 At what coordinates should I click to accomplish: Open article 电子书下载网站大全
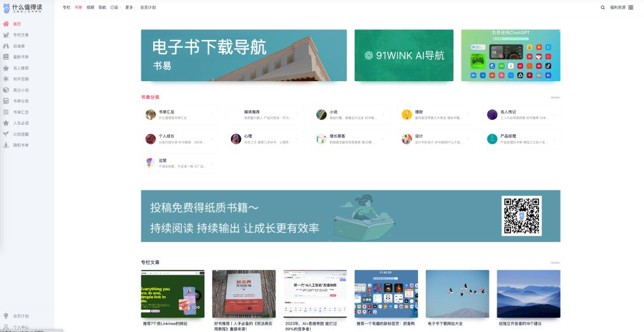click(445, 324)
